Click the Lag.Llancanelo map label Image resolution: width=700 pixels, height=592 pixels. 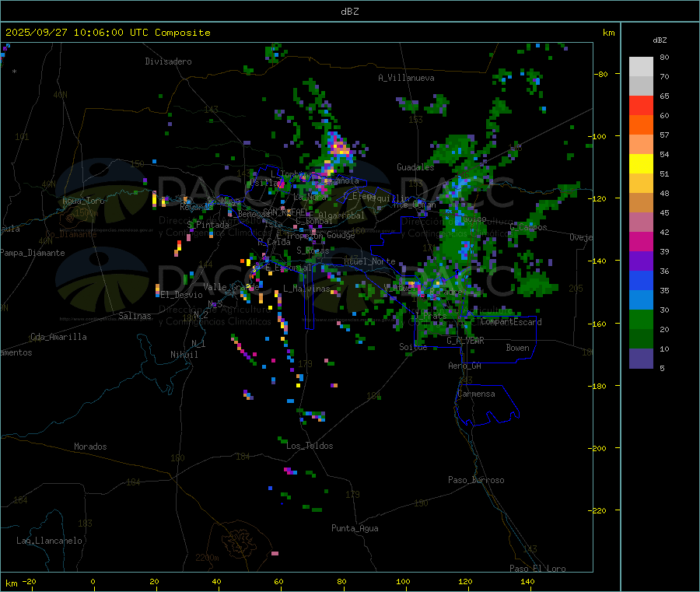pyautogui.click(x=49, y=541)
